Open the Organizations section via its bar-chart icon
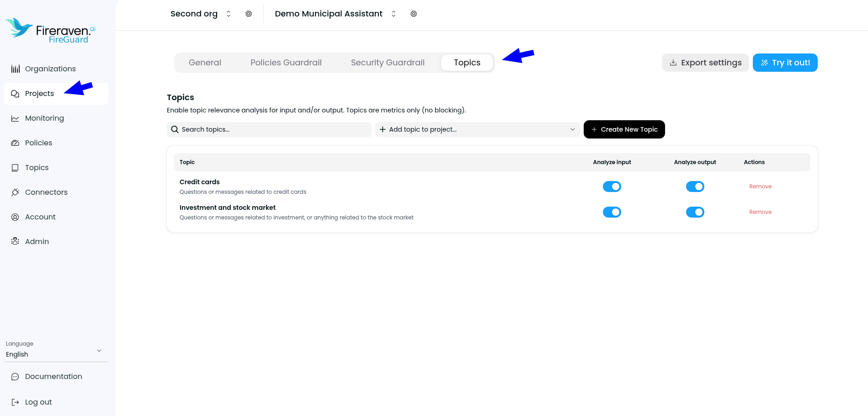The width and height of the screenshot is (868, 416). [x=15, y=69]
